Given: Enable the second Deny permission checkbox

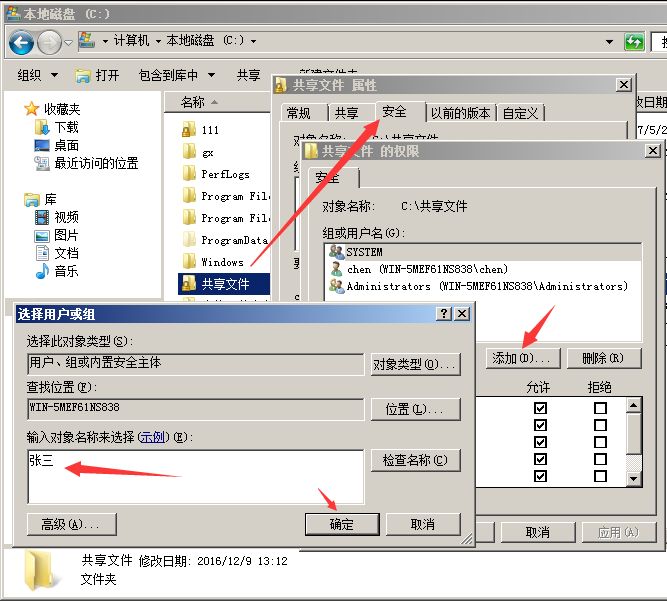Looking at the screenshot, I should 600,425.
